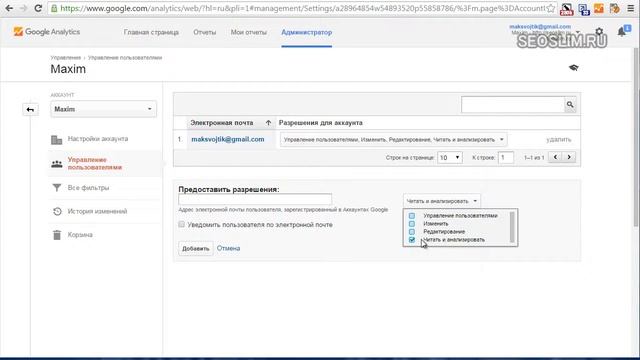Click the change history clock icon
This screenshot has height=360, width=640.
(57, 211)
